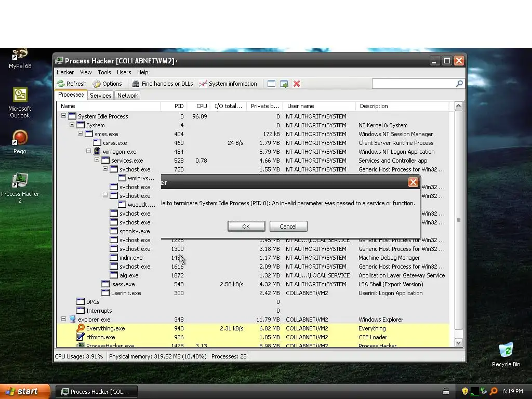Click the Physical memory status entry

pyautogui.click(x=157, y=356)
